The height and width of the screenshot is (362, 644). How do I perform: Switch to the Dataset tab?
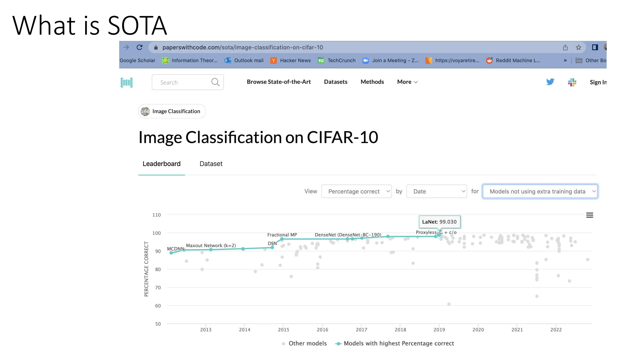(211, 164)
